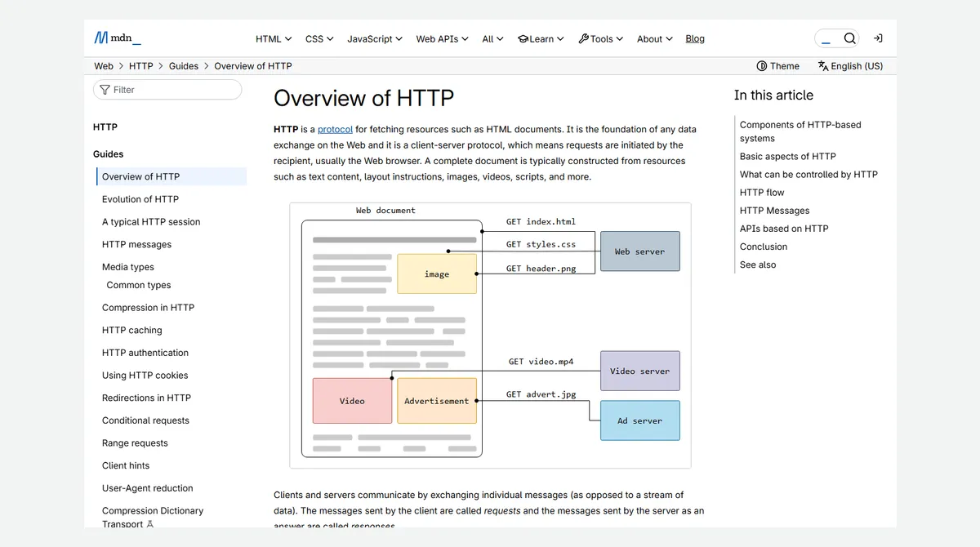Jump to APIs based on HTTP section
The height and width of the screenshot is (547, 980).
click(784, 229)
